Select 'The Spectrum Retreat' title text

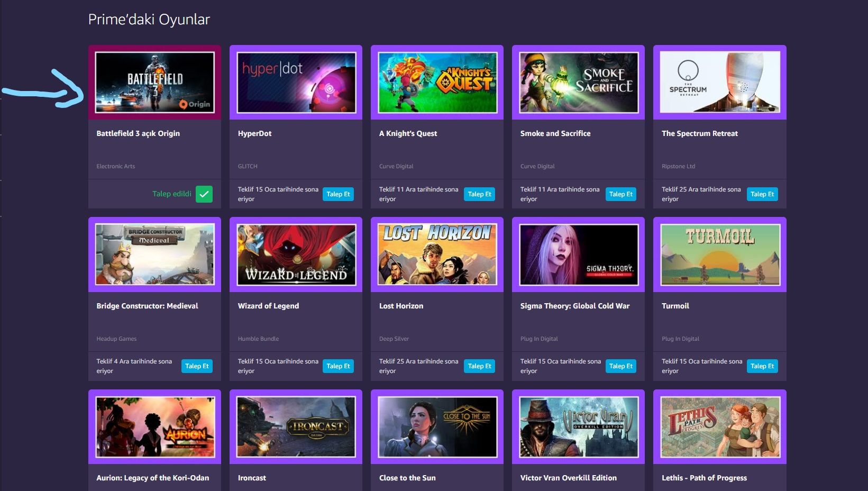point(699,133)
